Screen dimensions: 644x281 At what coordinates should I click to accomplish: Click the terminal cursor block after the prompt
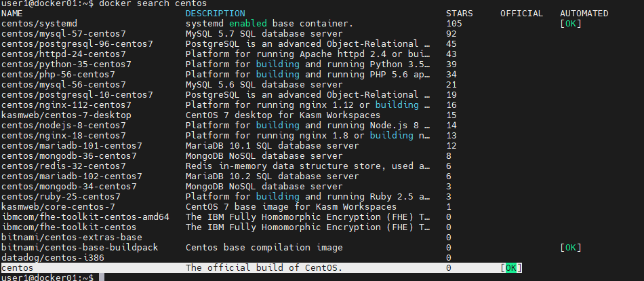(x=102, y=278)
